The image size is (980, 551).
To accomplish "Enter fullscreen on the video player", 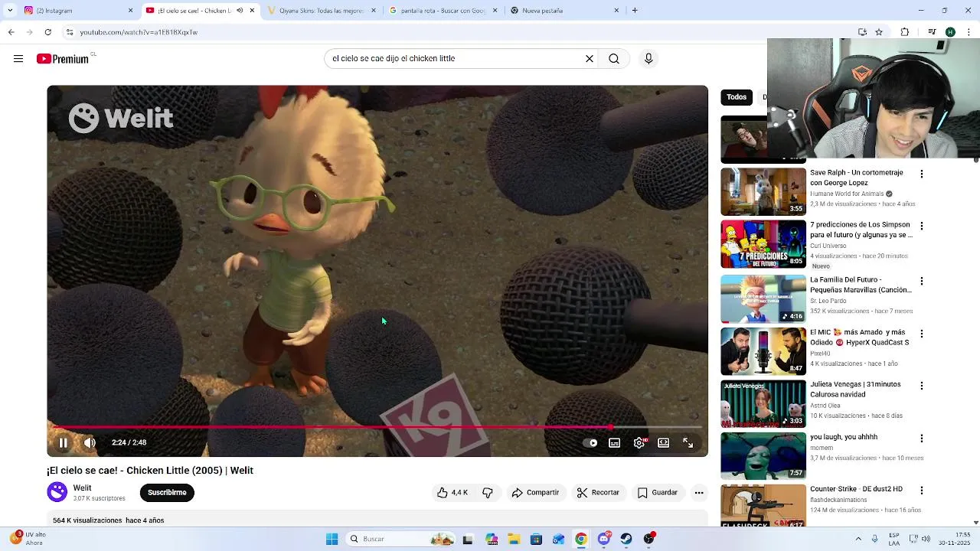I will coord(688,442).
